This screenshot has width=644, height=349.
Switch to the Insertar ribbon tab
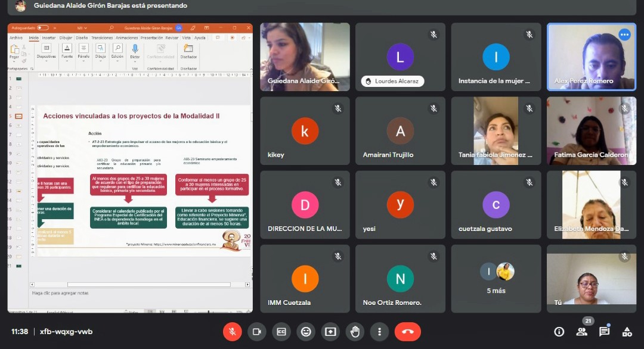tap(48, 38)
